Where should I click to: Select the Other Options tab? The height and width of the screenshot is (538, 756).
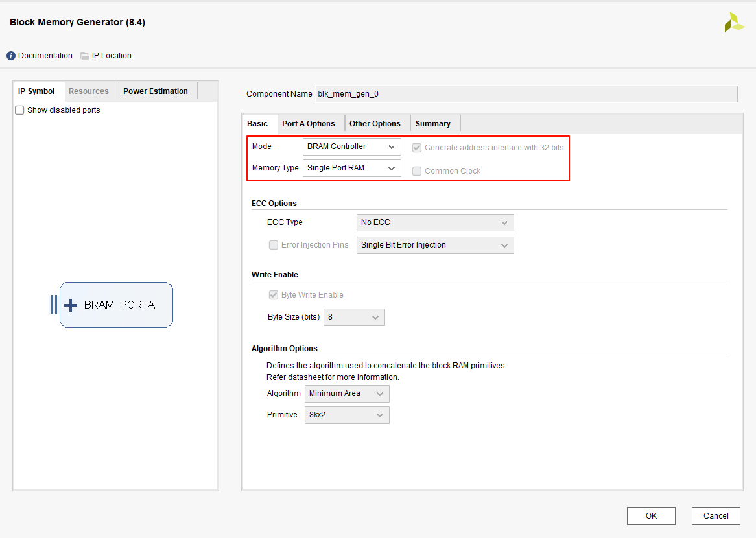tap(375, 123)
